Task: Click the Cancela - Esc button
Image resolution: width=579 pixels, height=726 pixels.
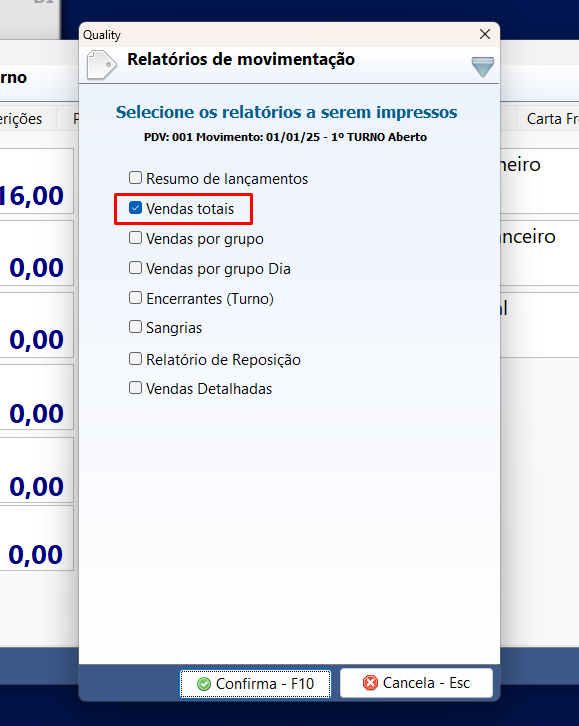Action: tap(416, 682)
